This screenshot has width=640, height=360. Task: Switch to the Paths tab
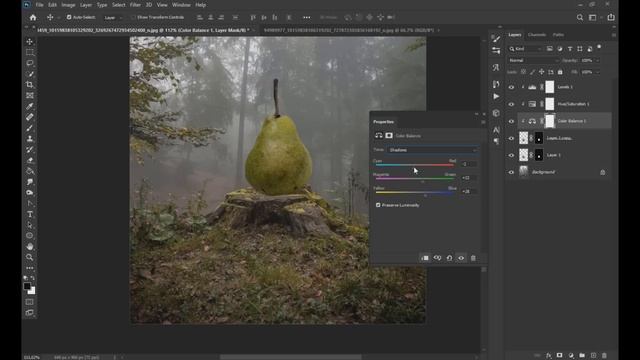(558, 35)
